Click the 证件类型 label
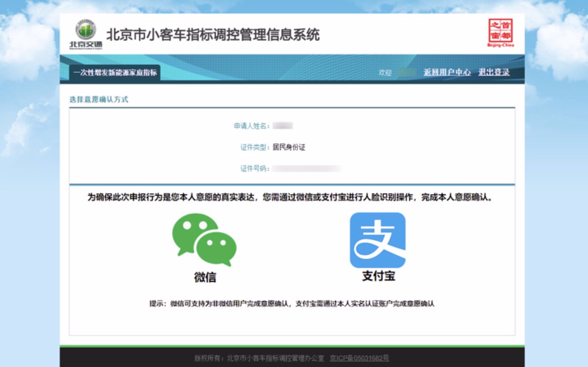The height and width of the screenshot is (367, 588). coord(255,148)
